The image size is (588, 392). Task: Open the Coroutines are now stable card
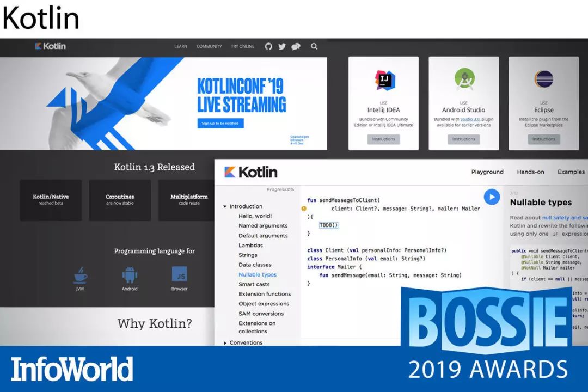(120, 200)
